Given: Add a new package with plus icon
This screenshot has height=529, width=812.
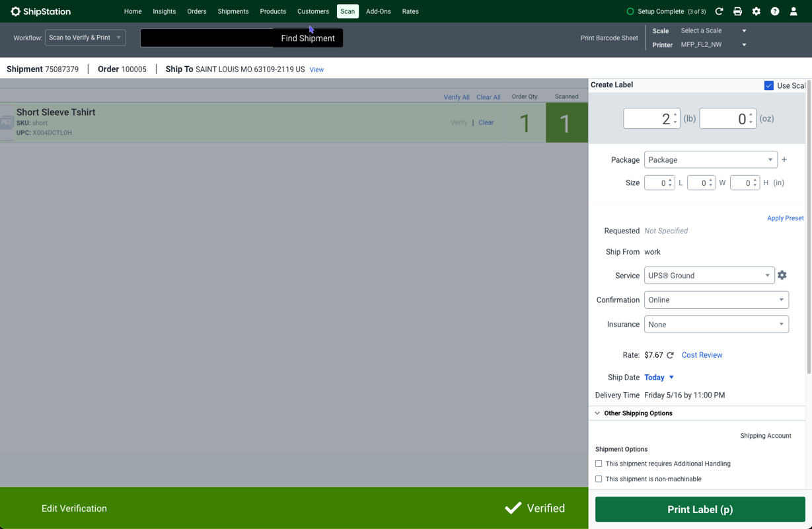Looking at the screenshot, I should (784, 159).
